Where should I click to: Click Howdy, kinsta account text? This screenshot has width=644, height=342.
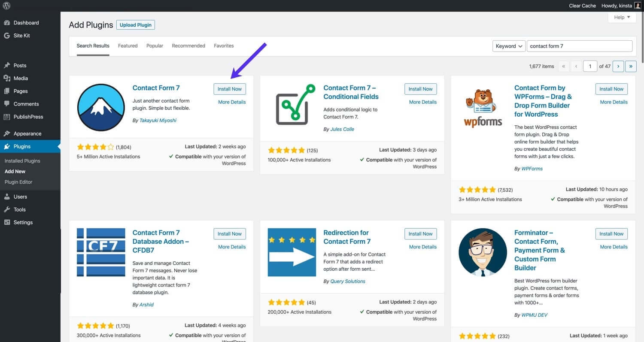click(617, 6)
